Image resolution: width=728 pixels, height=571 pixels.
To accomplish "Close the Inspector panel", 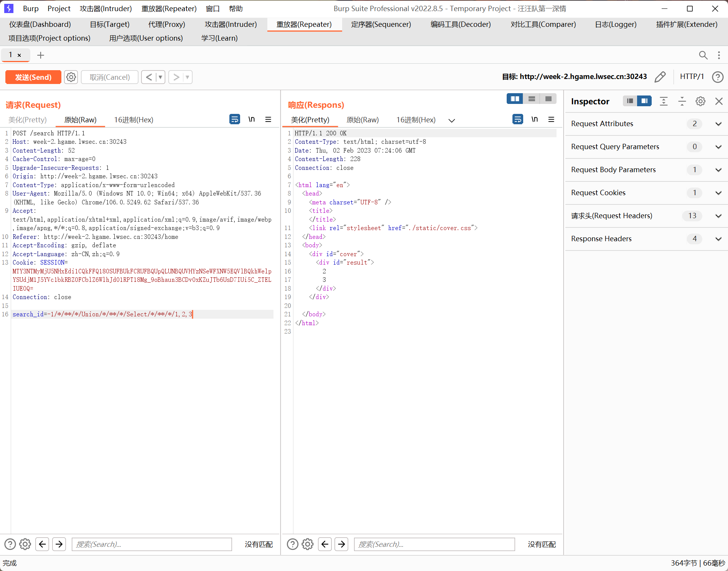I will [719, 101].
